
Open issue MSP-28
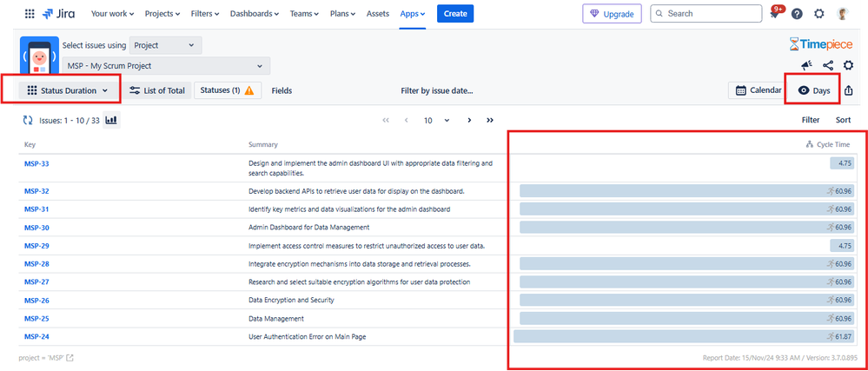[36, 263]
